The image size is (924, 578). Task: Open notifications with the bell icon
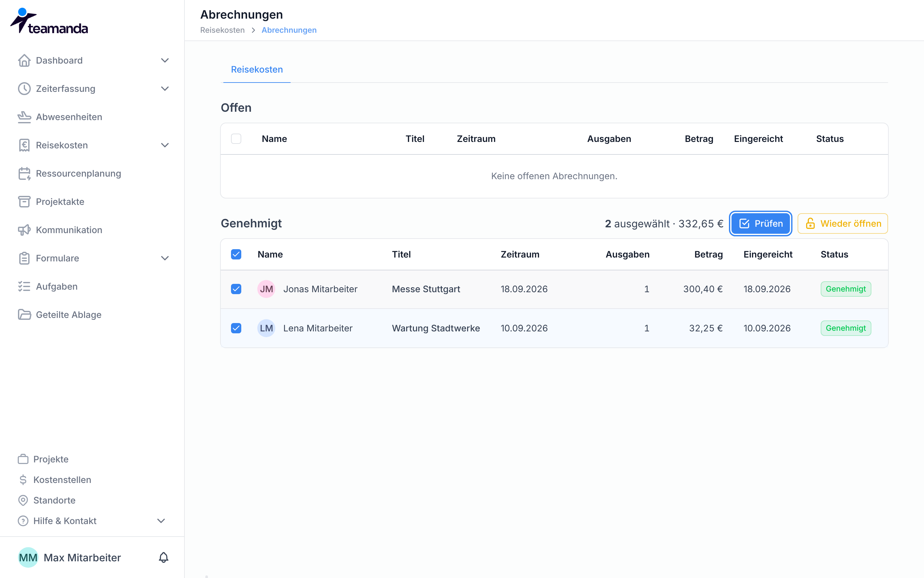point(163,558)
